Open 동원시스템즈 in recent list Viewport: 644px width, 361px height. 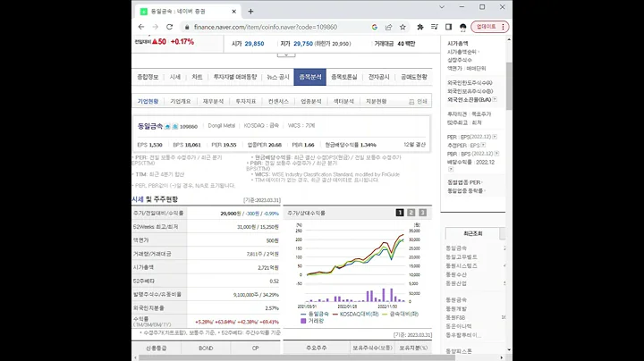462,265
